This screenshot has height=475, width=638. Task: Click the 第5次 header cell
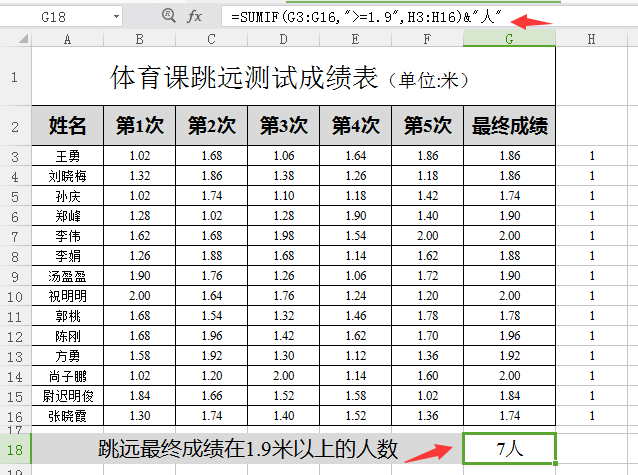(x=427, y=126)
